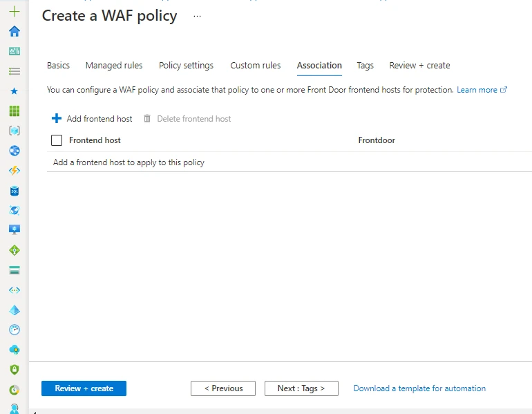Image resolution: width=532 pixels, height=414 pixels.
Task: Open Function App lightning icon
Action: click(15, 171)
